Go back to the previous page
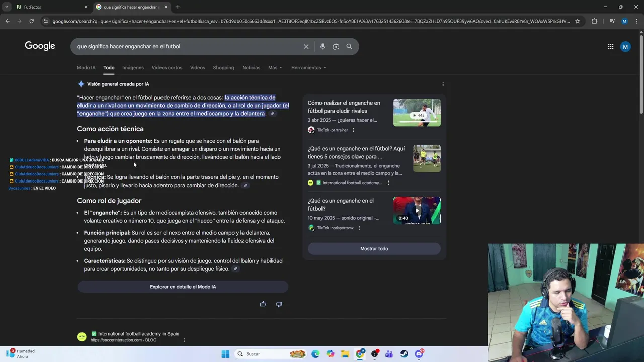 click(x=7, y=21)
